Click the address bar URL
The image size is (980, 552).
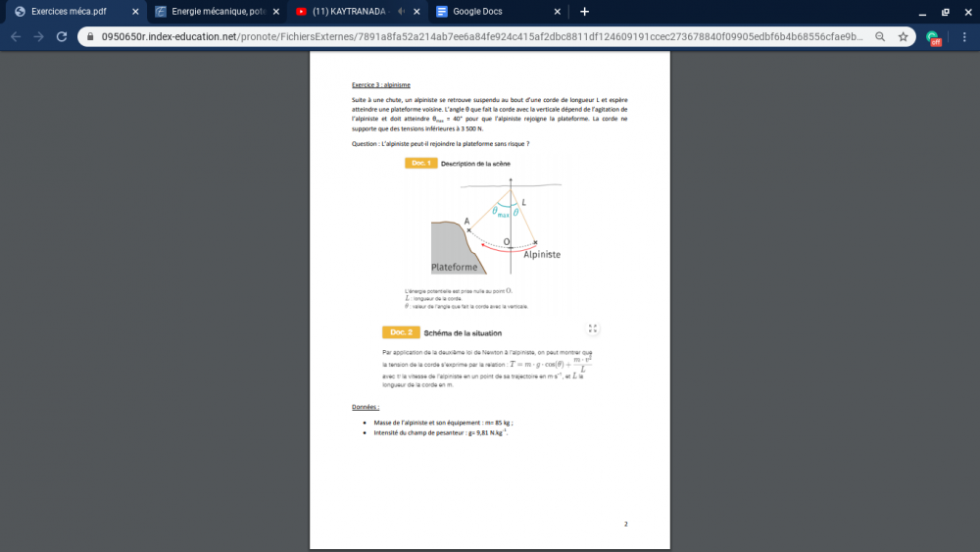[x=481, y=37]
